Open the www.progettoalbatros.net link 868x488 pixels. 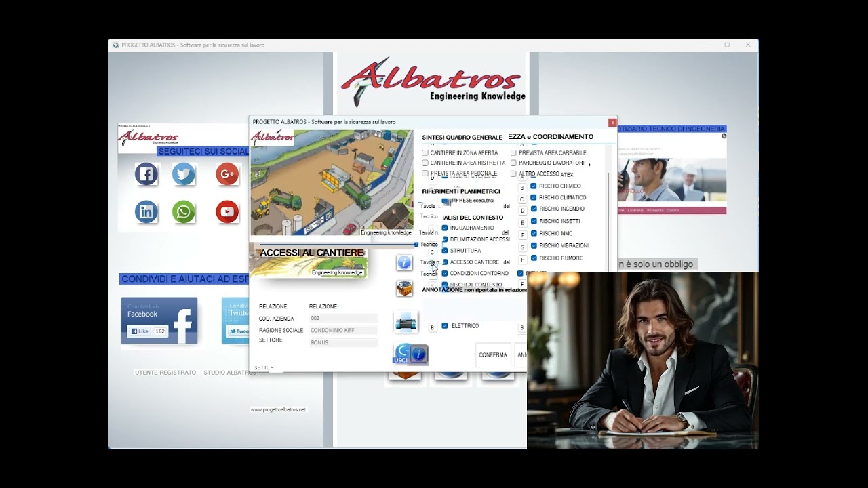[x=278, y=409]
